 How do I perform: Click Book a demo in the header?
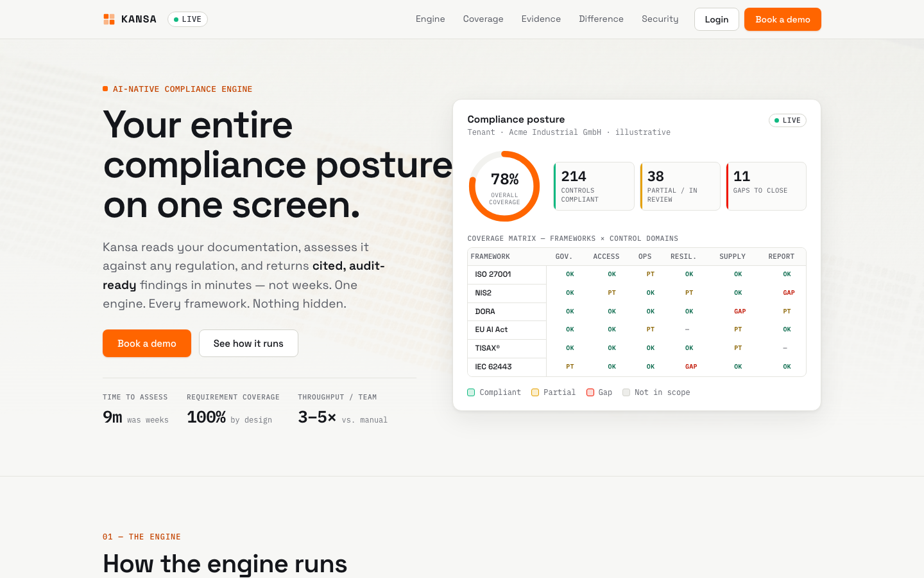coord(783,19)
